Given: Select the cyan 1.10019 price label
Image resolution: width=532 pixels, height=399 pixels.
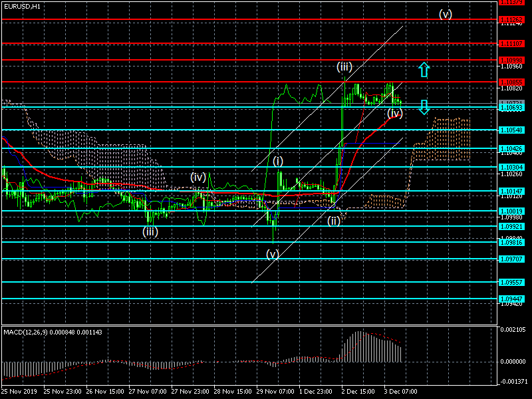Looking at the screenshot, I should (x=511, y=211).
